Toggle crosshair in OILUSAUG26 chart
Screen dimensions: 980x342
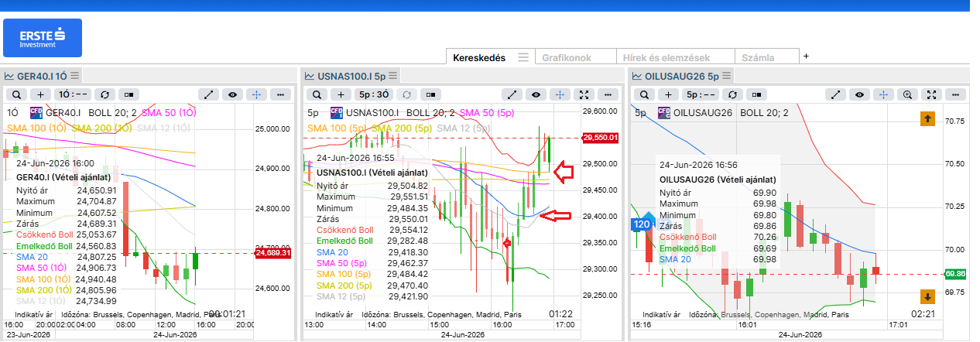coord(884,94)
